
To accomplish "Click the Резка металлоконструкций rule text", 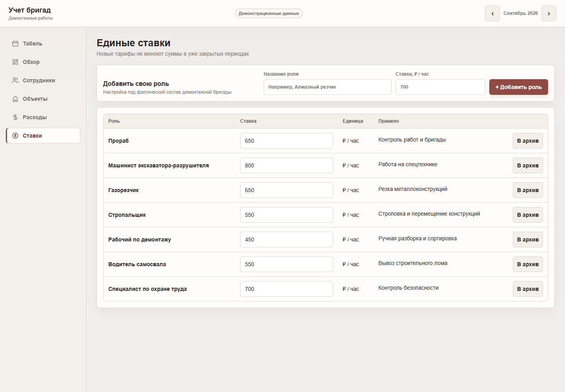I will pos(413,189).
